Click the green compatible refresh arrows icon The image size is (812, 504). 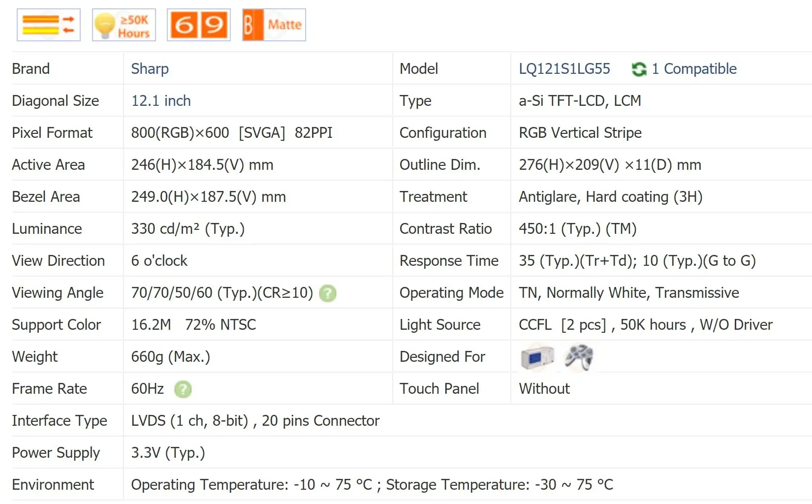pyautogui.click(x=639, y=69)
